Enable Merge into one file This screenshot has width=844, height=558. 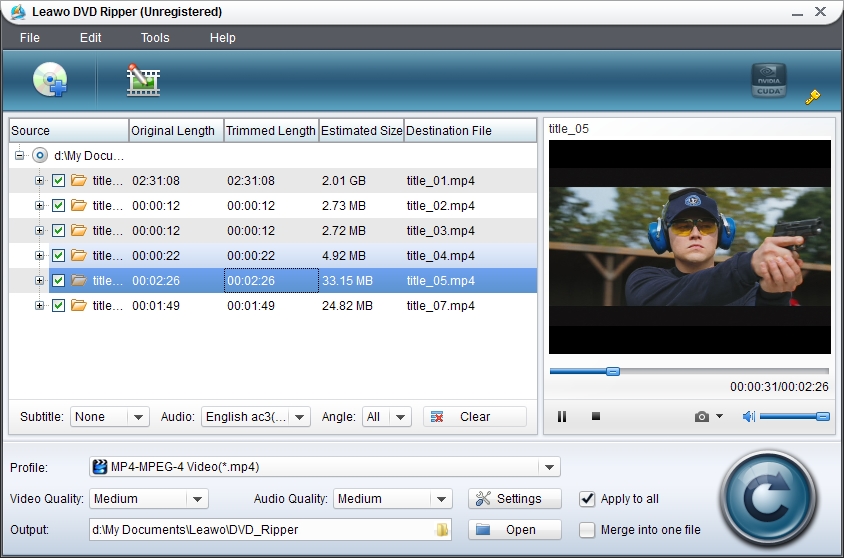tap(587, 530)
